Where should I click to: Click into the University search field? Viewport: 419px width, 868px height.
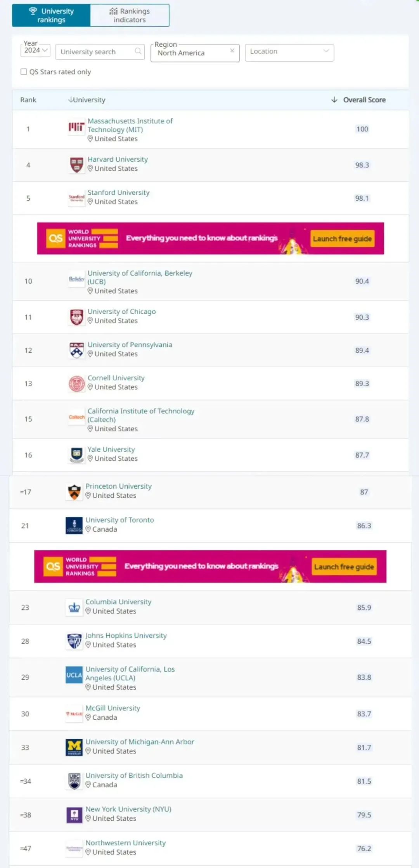[x=95, y=52]
